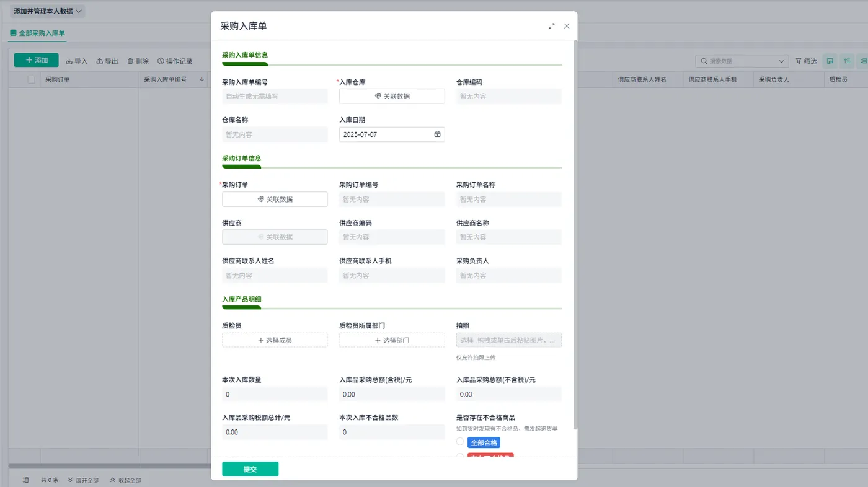The width and height of the screenshot is (868, 487).
Task: Open 操作记录 history log
Action: pos(175,61)
